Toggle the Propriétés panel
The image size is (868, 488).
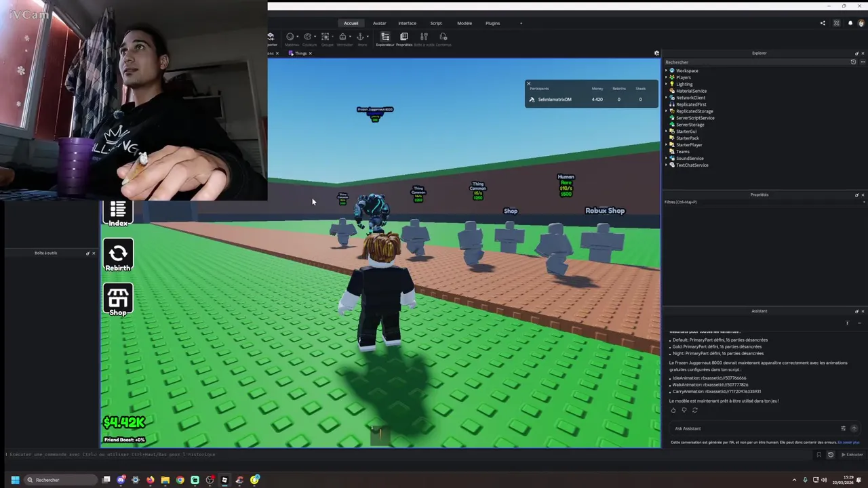click(404, 39)
